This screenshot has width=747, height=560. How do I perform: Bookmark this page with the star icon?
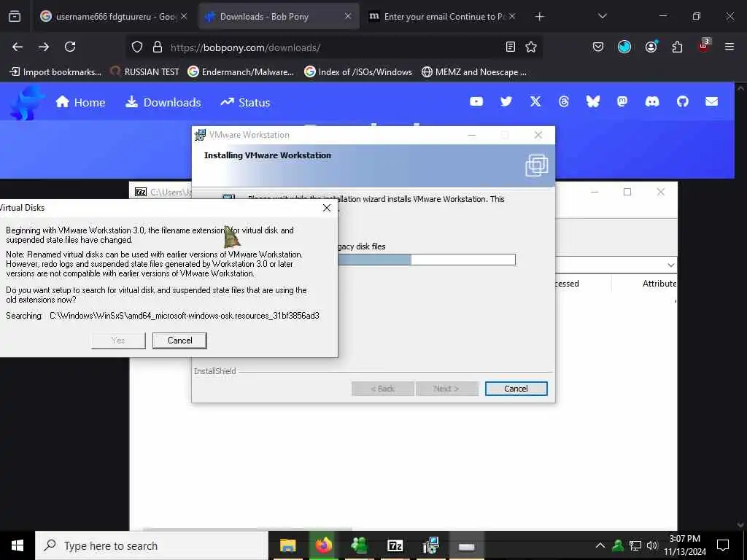pyautogui.click(x=531, y=47)
